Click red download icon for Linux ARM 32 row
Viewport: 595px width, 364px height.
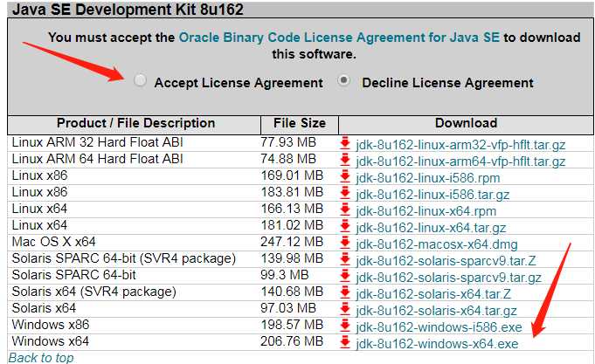tap(345, 143)
